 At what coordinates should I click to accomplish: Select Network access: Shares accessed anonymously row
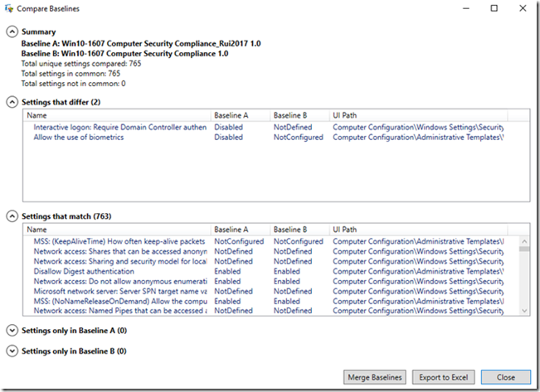pyautogui.click(x=271, y=251)
